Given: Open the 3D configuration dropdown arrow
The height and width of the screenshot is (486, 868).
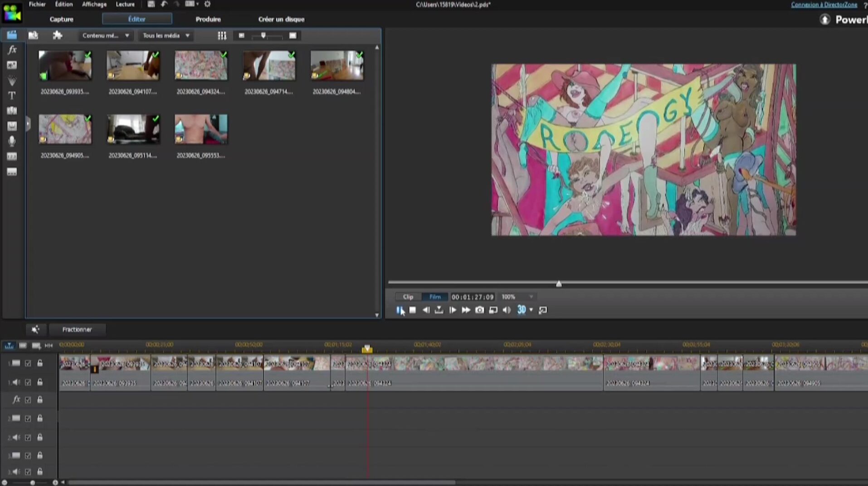Looking at the screenshot, I should pyautogui.click(x=531, y=310).
